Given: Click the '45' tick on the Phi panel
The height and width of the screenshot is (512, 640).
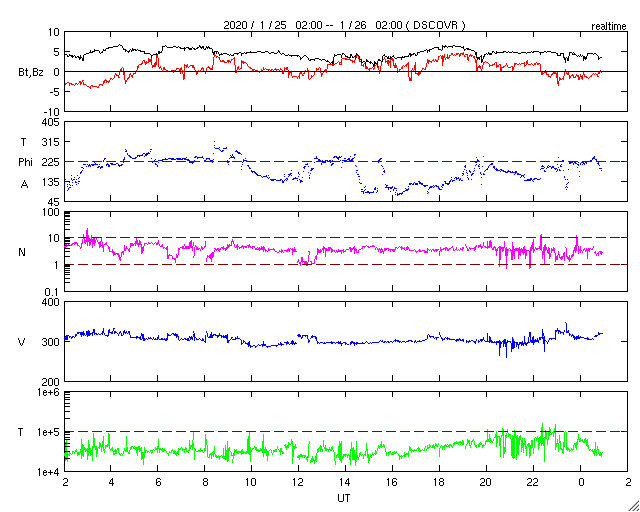Looking at the screenshot, I should pos(54,202).
